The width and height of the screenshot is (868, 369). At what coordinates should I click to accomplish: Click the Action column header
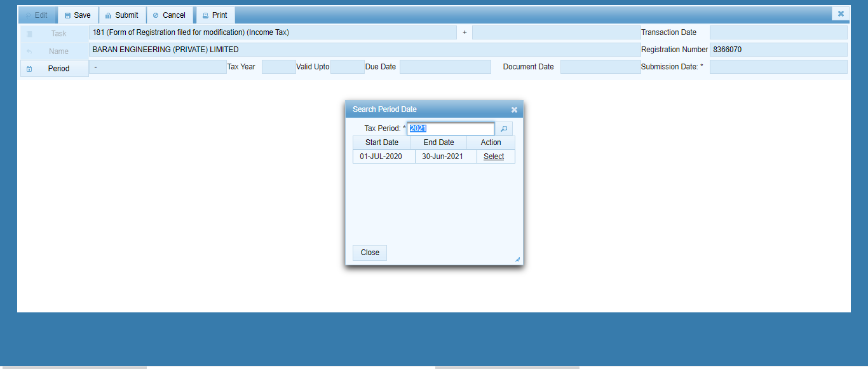coord(491,143)
